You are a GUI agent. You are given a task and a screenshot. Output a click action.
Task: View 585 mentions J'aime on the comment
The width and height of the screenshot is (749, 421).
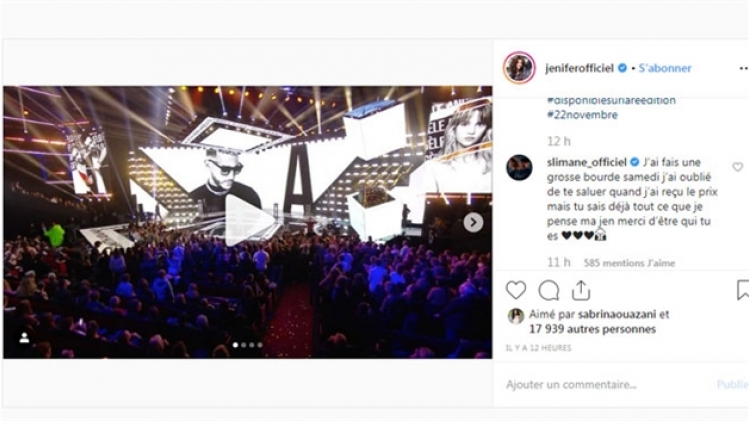[x=629, y=263]
